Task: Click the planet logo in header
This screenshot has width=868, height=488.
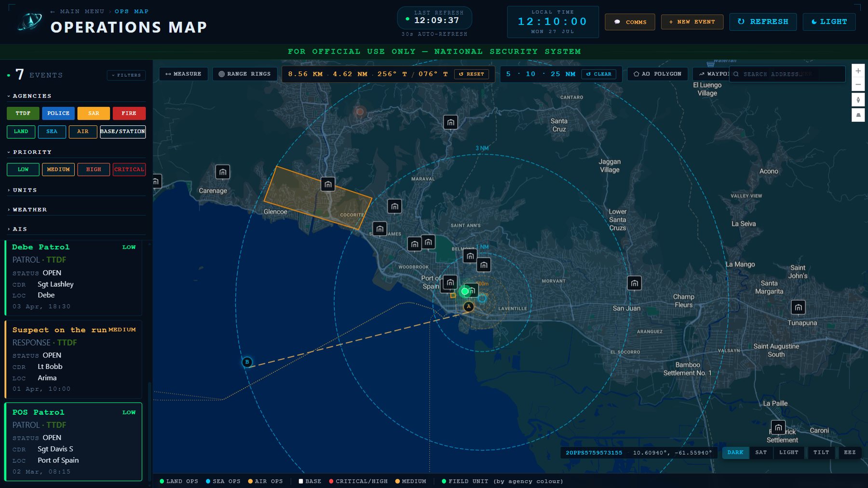Action: (30, 22)
